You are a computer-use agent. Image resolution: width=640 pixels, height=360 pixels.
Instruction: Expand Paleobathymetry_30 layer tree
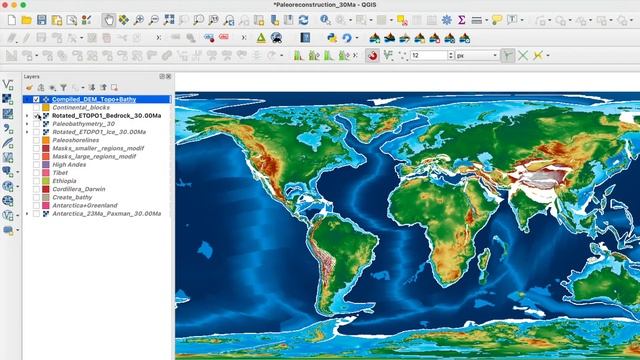pyautogui.click(x=27, y=124)
